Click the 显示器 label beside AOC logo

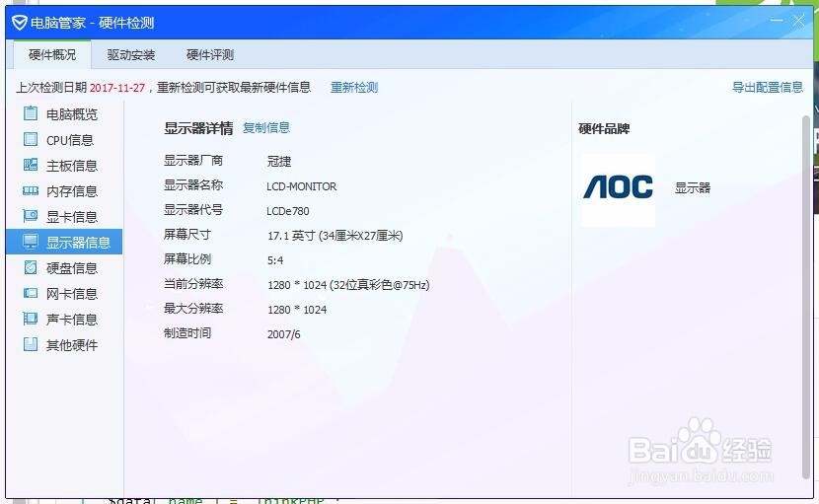coord(693,187)
